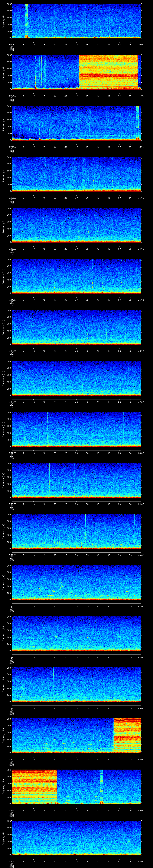The width and height of the screenshot is (153, 868).
Task: Select the '5:32:00' start time label
Action: (12, 198)
